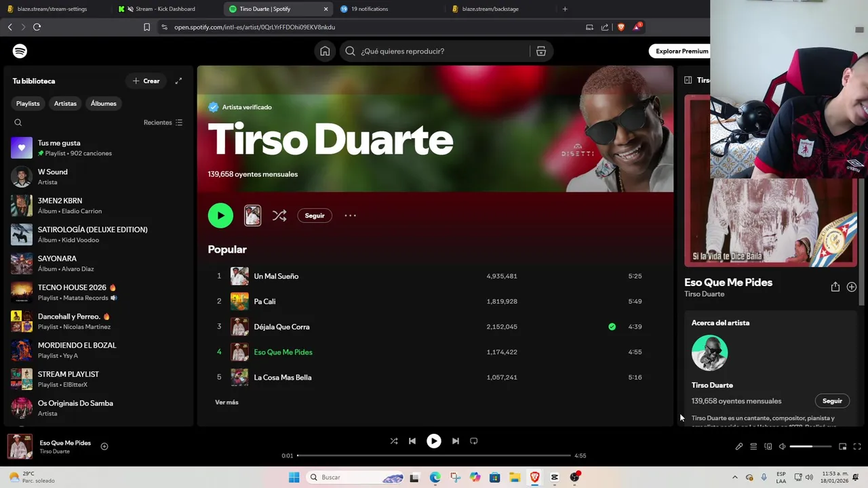Adjust the volume slider

(x=810, y=447)
